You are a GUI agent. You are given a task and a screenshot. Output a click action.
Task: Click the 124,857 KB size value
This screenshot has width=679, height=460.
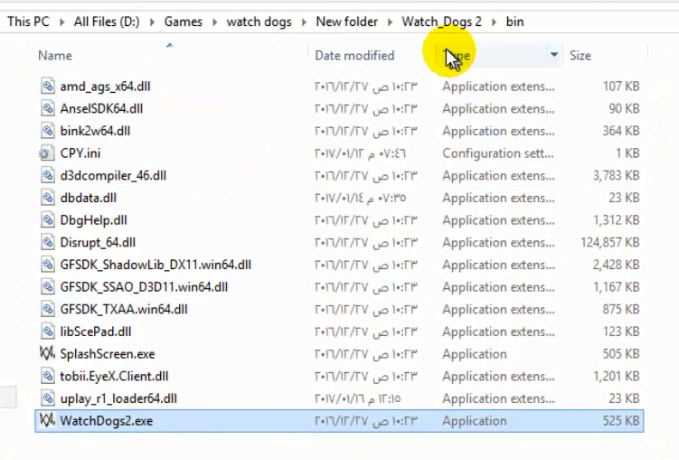(610, 243)
